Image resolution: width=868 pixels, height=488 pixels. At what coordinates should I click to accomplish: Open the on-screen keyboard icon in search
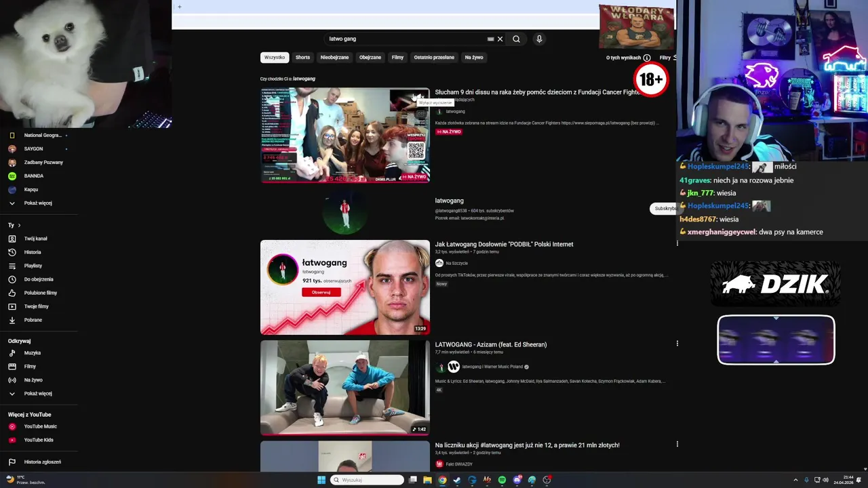tap(491, 39)
